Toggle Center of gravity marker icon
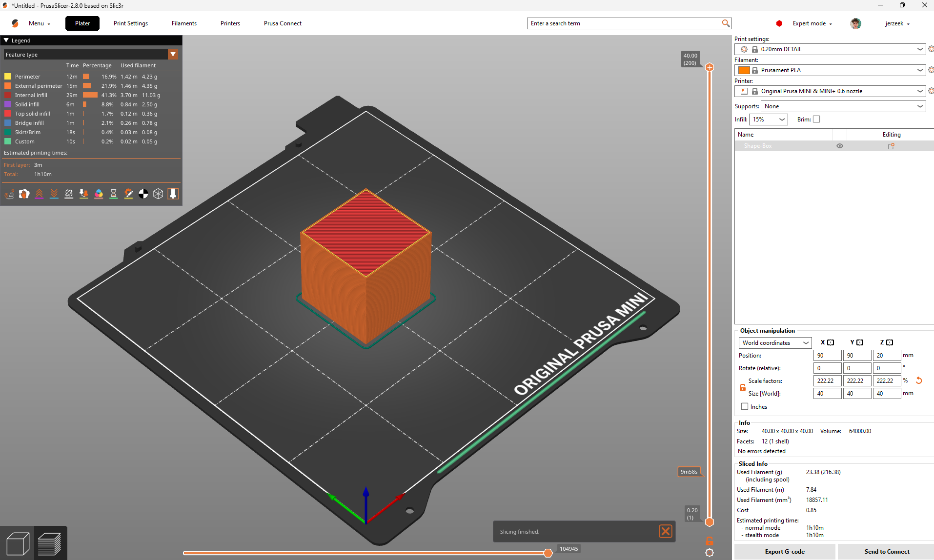Image resolution: width=934 pixels, height=560 pixels. (x=143, y=194)
